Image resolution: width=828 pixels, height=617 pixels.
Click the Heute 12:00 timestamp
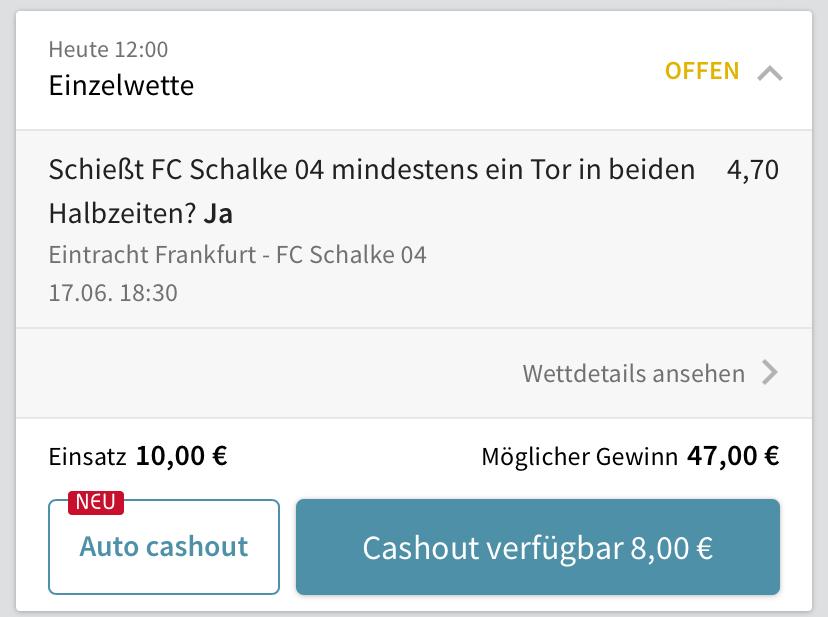(x=108, y=50)
